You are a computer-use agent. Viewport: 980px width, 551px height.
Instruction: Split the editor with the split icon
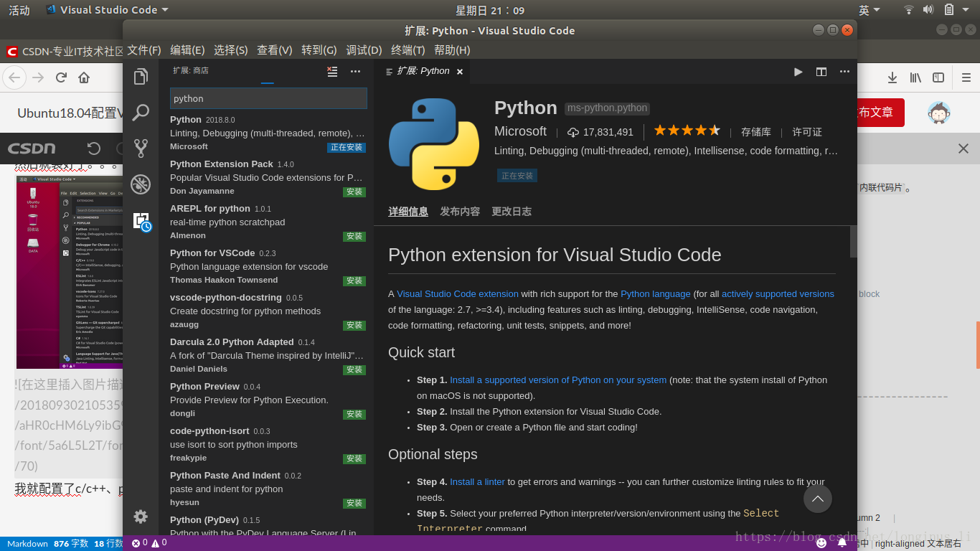point(821,72)
